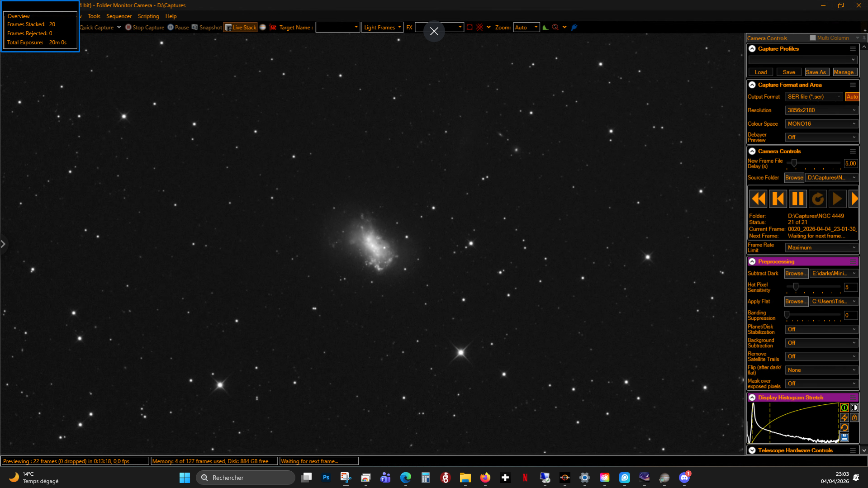Open the Scripting menu
Viewport: 868px width, 488px height.
[148, 16]
